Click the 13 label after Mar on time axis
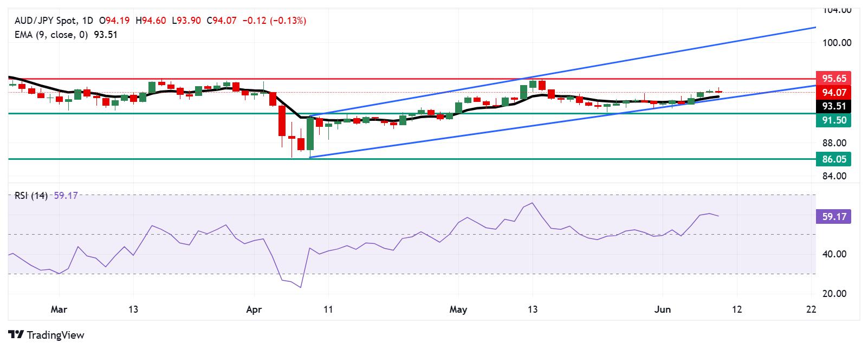Image resolution: width=868 pixels, height=349 pixels. pos(133,309)
